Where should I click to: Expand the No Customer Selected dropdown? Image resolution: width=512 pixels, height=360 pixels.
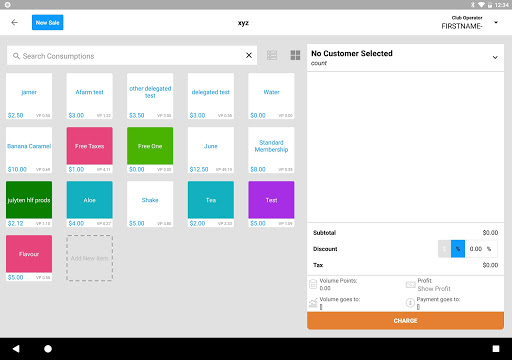(495, 57)
